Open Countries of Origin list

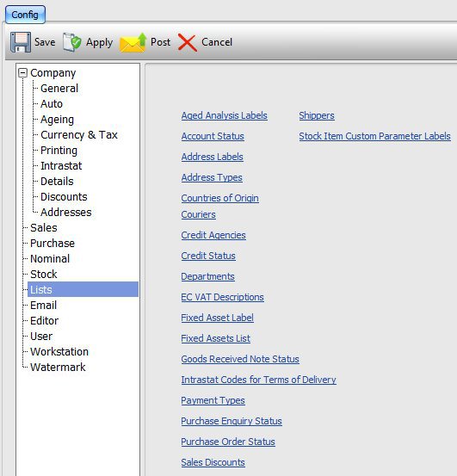tap(220, 198)
